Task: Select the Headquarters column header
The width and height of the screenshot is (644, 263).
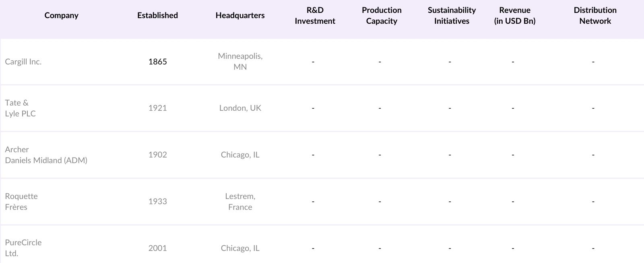Action: 240,15
